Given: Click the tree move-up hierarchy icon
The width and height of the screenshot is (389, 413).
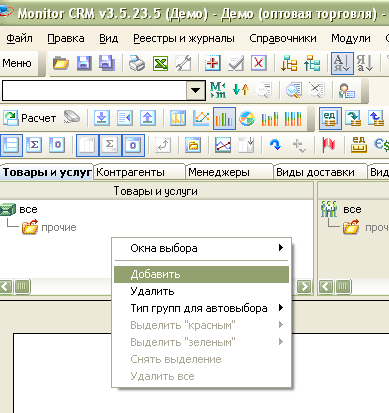Looking at the screenshot, I should (x=312, y=63).
